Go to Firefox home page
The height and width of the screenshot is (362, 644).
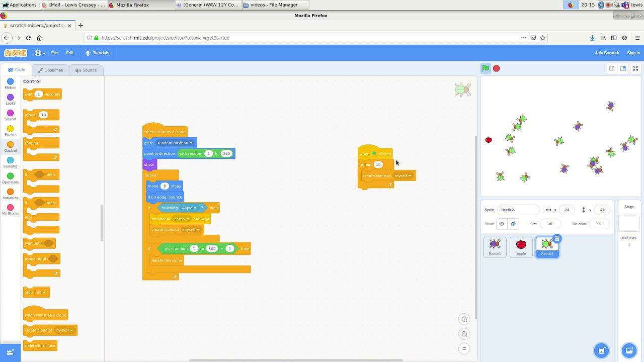(x=39, y=38)
